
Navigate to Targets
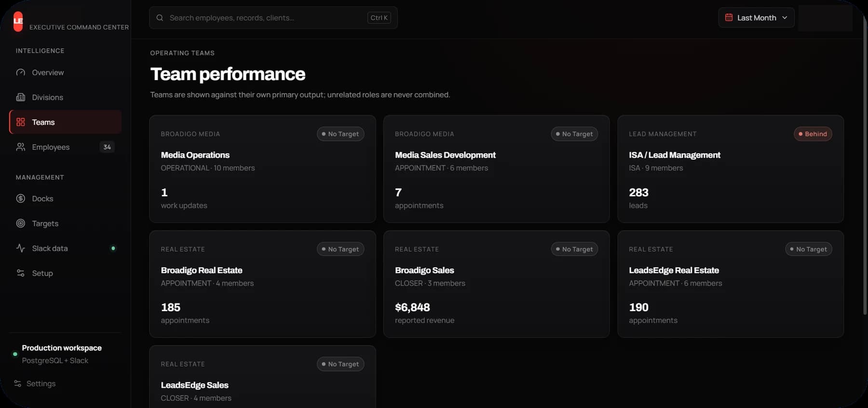tap(65, 223)
